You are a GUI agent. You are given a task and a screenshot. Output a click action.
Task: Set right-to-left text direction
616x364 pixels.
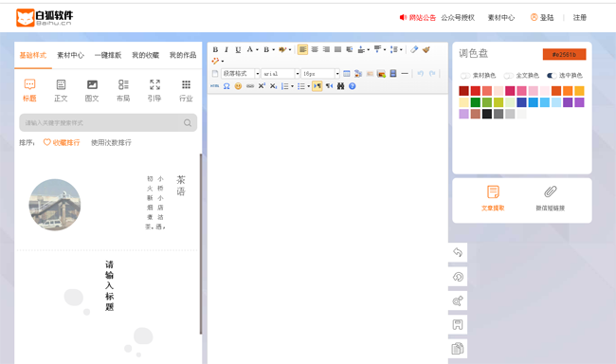coord(329,86)
